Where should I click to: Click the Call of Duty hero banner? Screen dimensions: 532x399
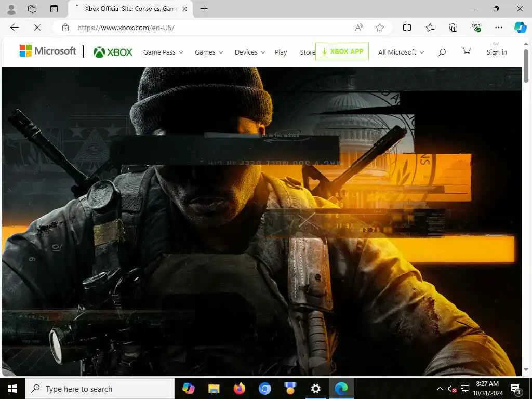(262, 221)
